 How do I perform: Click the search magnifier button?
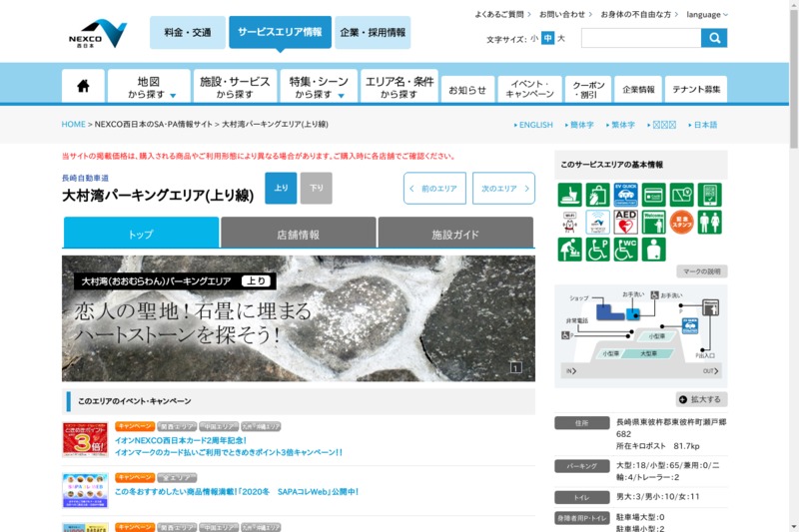click(714, 38)
